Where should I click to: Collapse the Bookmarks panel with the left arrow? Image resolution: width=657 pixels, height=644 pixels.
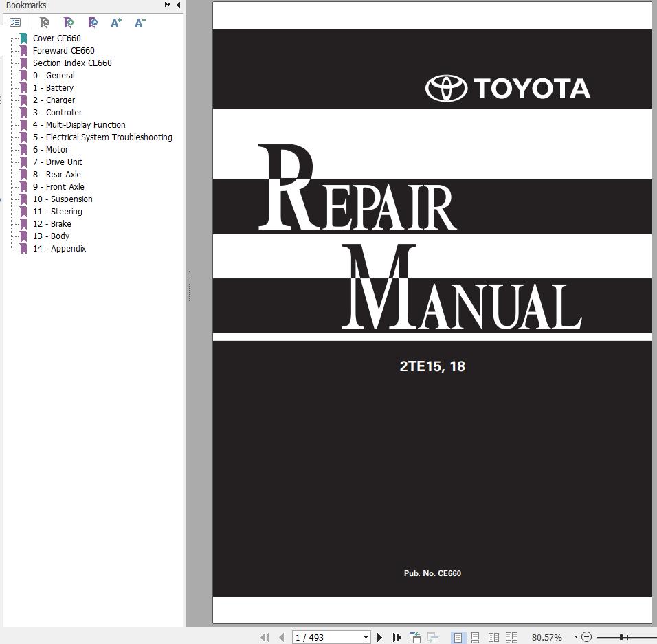tap(179, 5)
